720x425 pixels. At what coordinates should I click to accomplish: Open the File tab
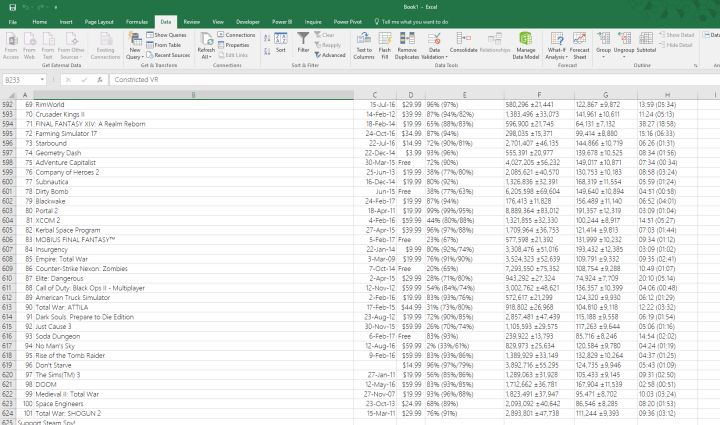point(13,22)
